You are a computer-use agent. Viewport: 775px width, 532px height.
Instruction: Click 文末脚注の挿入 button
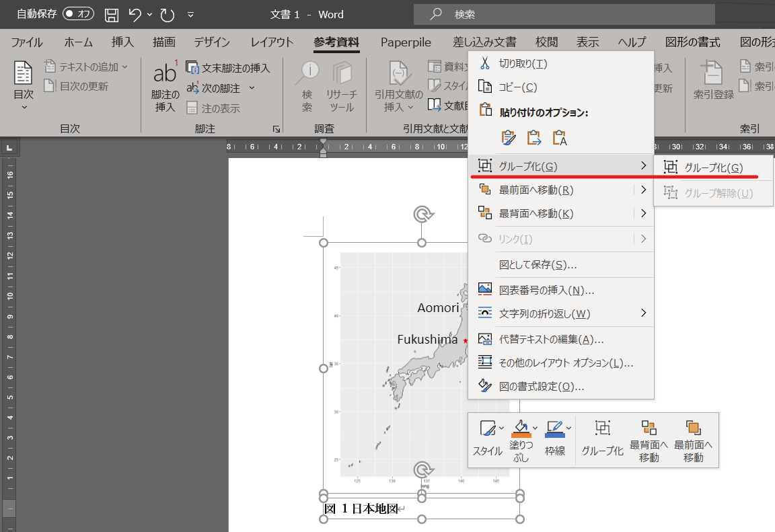point(228,68)
